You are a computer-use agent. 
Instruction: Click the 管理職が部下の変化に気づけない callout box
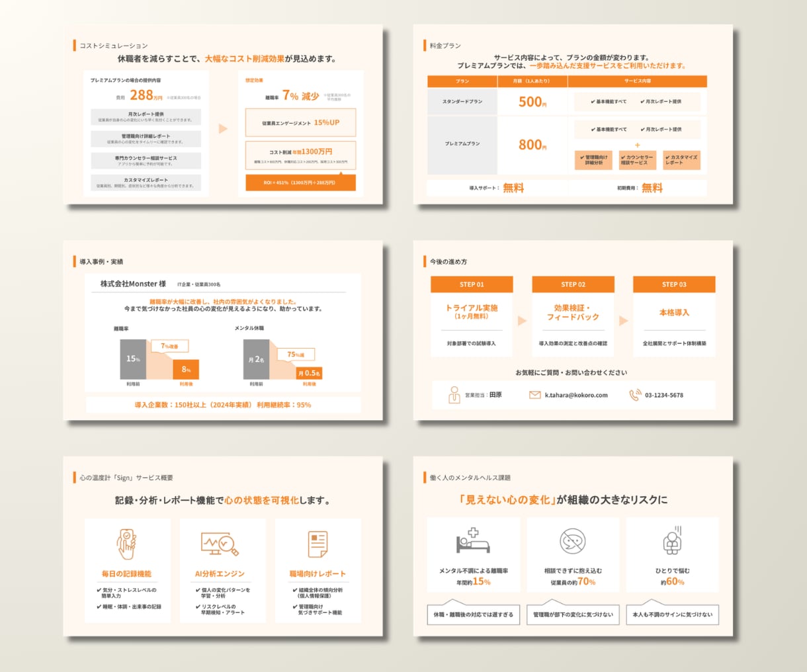tap(573, 614)
